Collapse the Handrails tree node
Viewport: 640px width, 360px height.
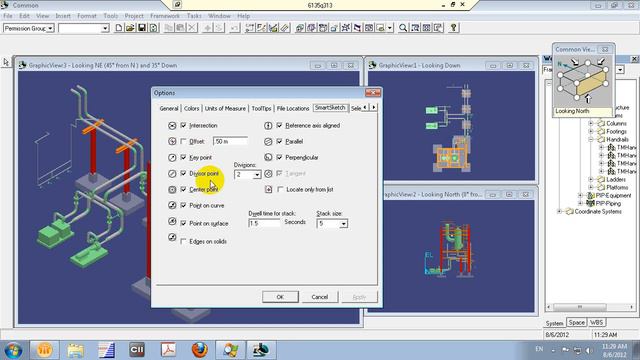[591, 139]
